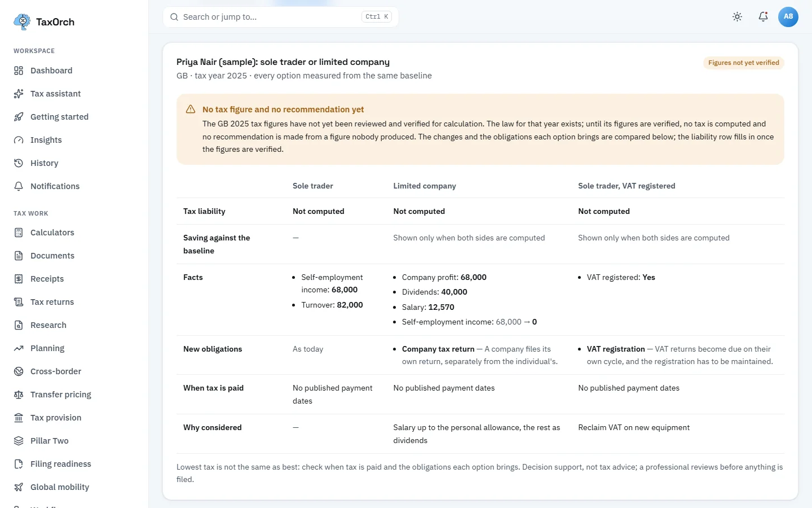Viewport: 812px width, 508px height.
Task: Click the Tax provision bank icon
Action: pos(19,418)
